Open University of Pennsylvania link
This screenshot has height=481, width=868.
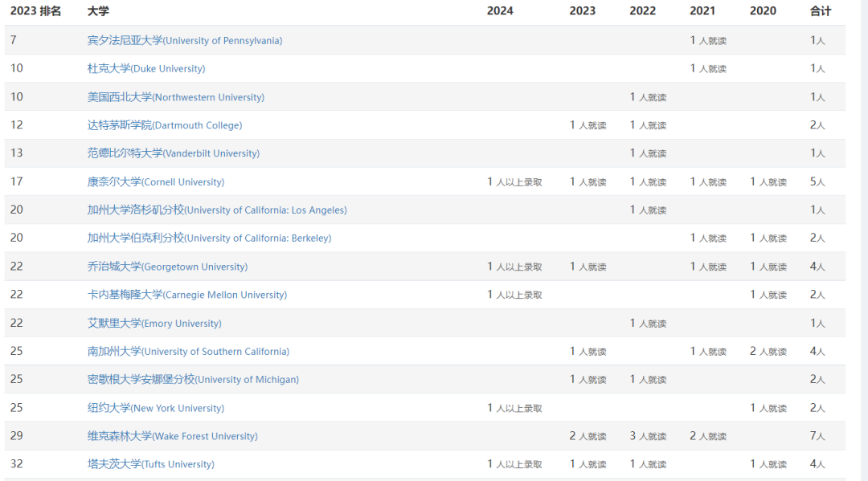(x=185, y=40)
